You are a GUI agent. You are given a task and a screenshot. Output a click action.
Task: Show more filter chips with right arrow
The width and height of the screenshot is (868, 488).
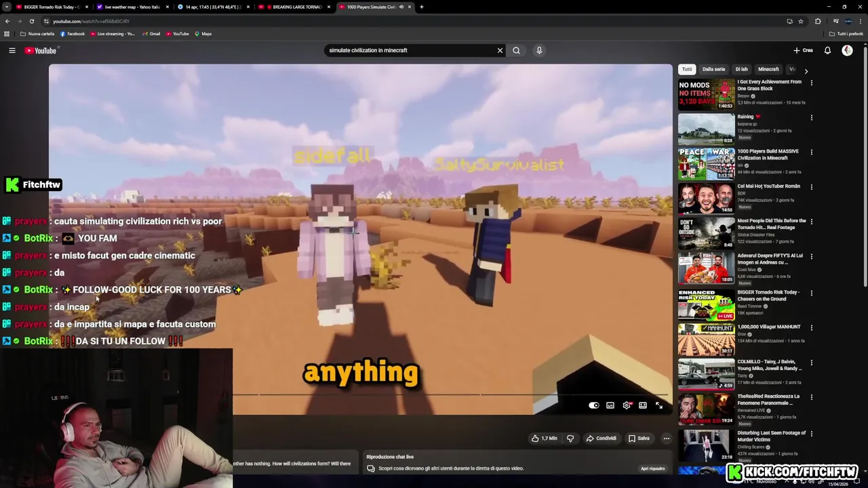[806, 70]
